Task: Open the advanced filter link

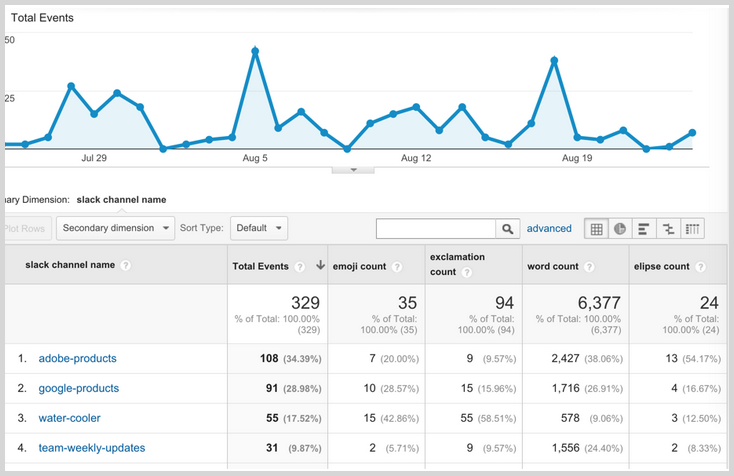Action: pos(549,228)
